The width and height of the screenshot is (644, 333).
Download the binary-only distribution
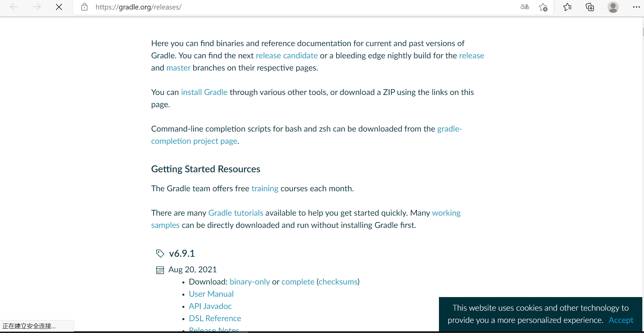pyautogui.click(x=249, y=281)
